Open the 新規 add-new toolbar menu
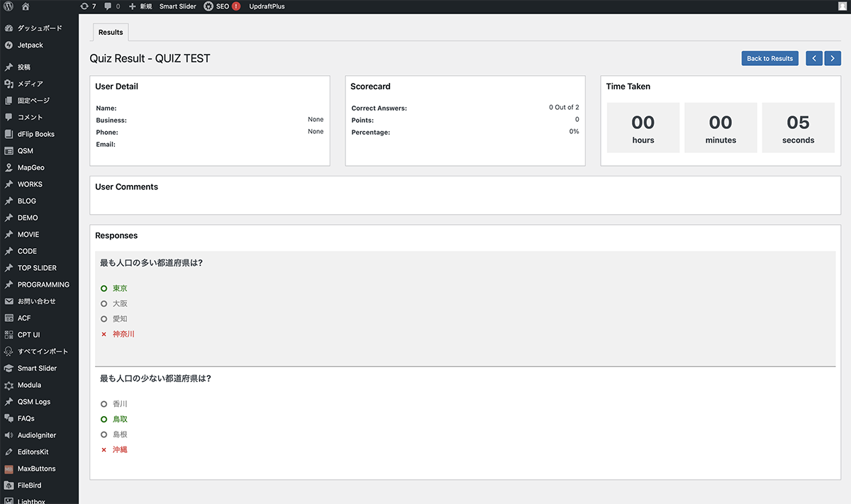Image resolution: width=851 pixels, height=504 pixels. [140, 6]
